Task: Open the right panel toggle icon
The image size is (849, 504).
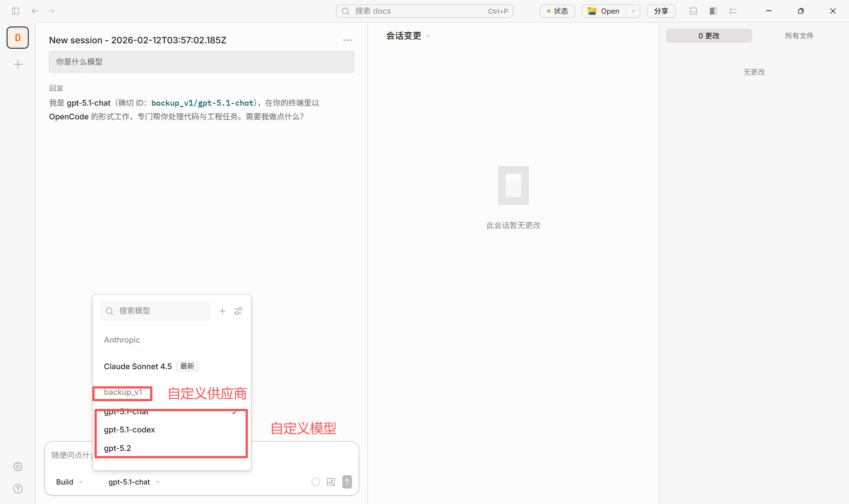Action: point(713,11)
